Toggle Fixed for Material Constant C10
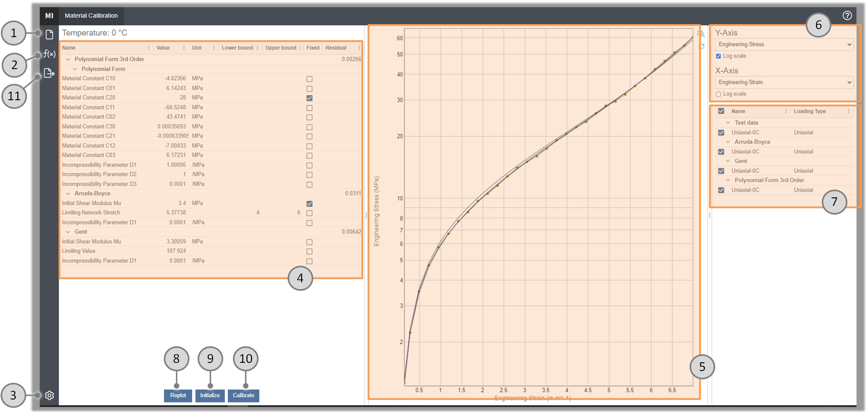 tap(310, 79)
